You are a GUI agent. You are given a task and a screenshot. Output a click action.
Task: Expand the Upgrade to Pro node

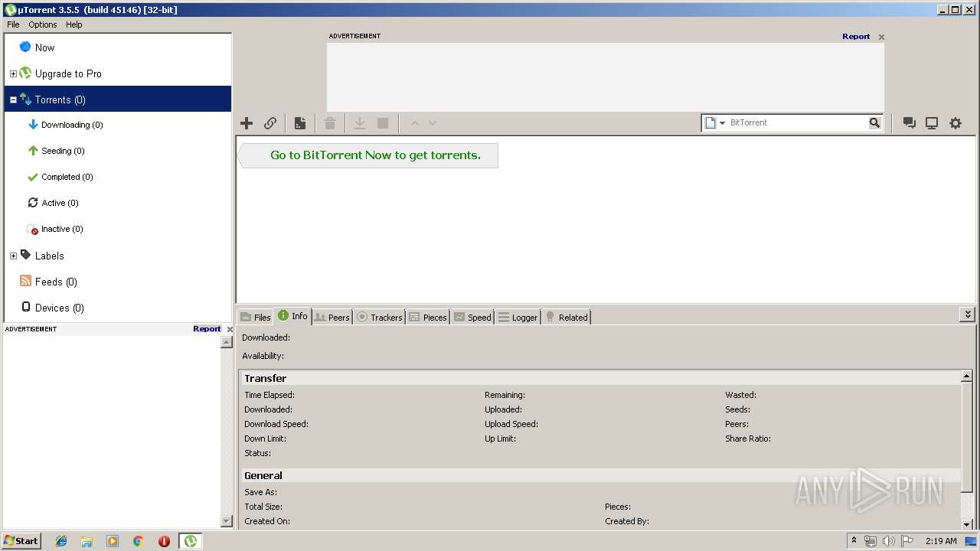tap(13, 74)
